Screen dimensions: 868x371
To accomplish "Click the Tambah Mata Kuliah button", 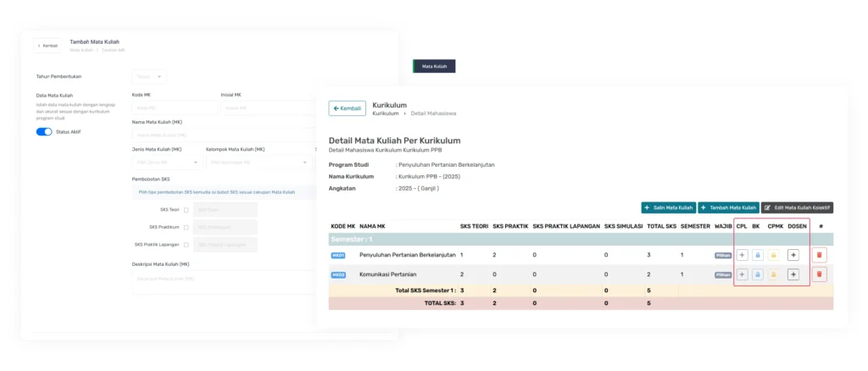I will click(728, 208).
